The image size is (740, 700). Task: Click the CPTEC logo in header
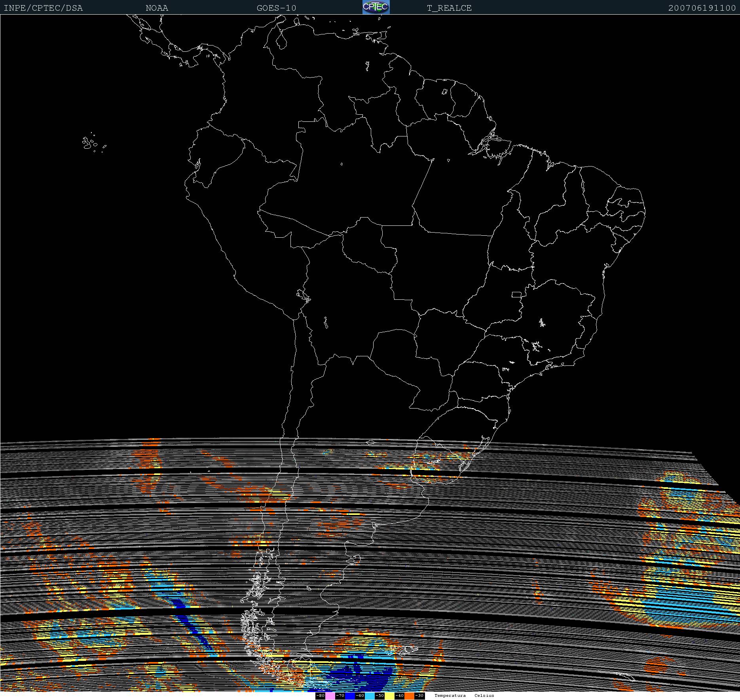click(x=376, y=7)
